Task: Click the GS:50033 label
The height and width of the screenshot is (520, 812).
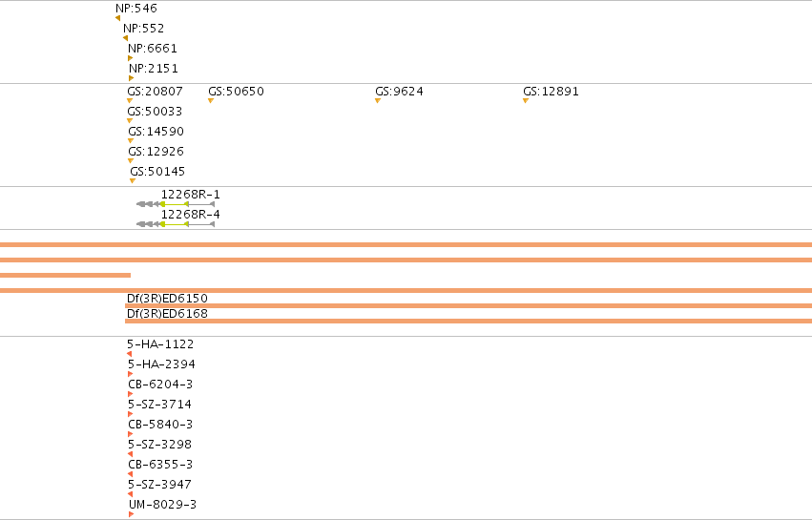Action: pyautogui.click(x=155, y=112)
